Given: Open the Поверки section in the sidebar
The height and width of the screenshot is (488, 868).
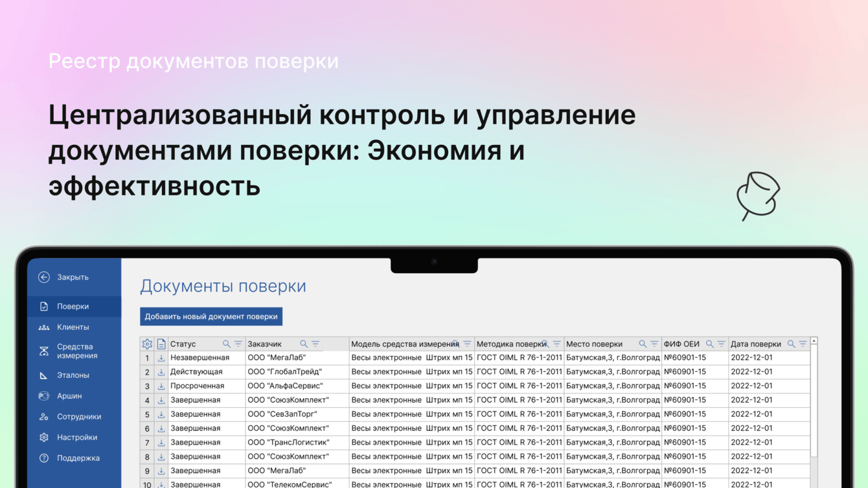Looking at the screenshot, I should pyautogui.click(x=74, y=306).
